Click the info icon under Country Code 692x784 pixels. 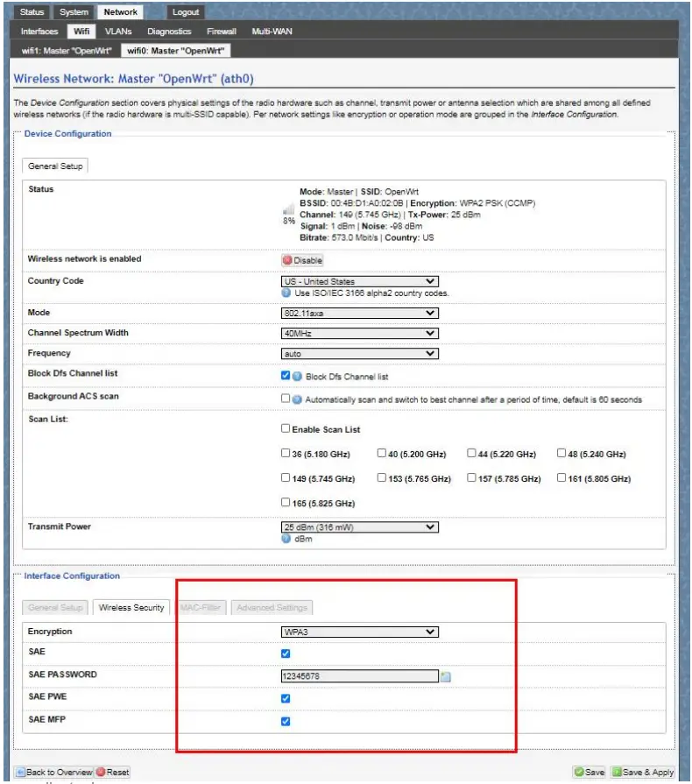(286, 293)
